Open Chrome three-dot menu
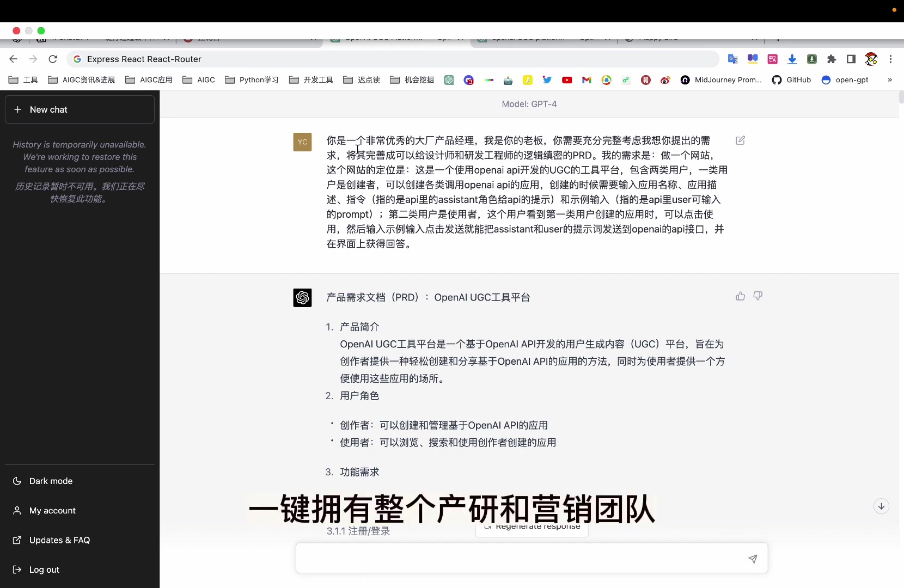Image resolution: width=904 pixels, height=588 pixels. 891,59
